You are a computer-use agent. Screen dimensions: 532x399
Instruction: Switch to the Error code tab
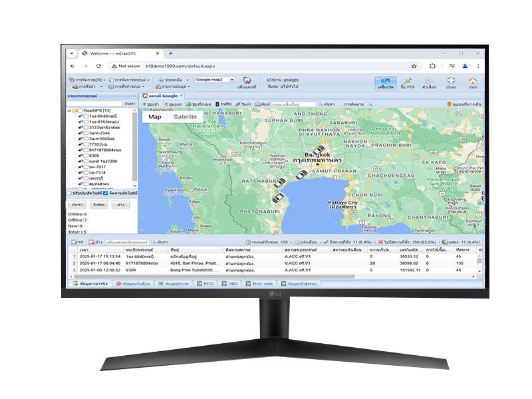pos(259,284)
